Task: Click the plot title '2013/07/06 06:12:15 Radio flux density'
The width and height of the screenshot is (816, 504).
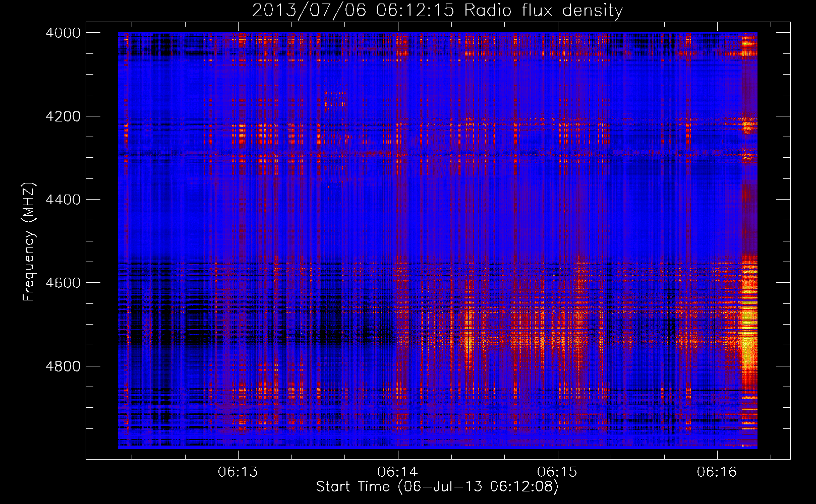Action: point(437,10)
